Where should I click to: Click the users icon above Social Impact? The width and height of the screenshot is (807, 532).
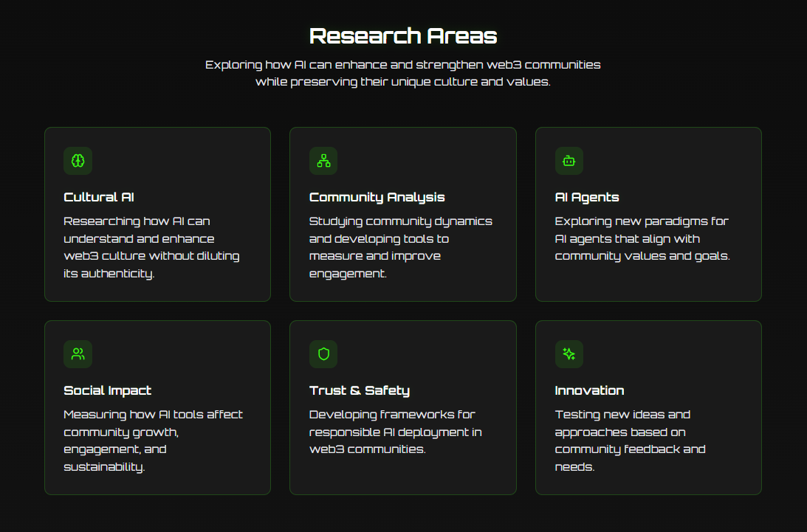pyautogui.click(x=78, y=354)
